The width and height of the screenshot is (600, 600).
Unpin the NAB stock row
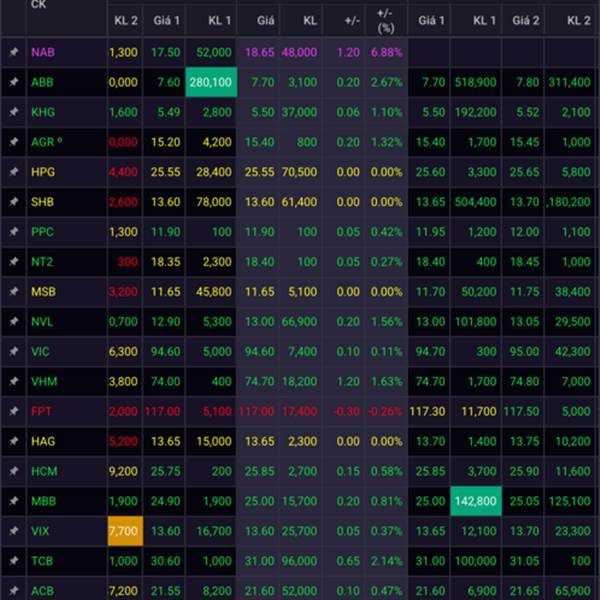[x=14, y=52]
